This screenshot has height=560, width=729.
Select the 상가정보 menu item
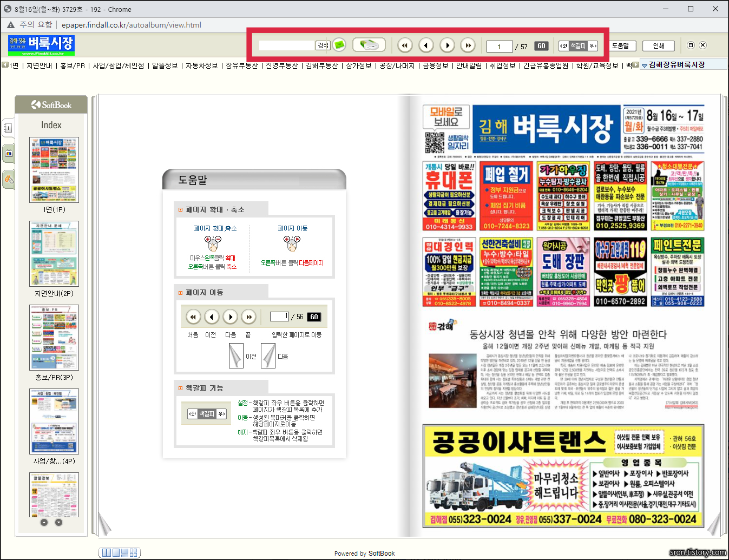(359, 65)
